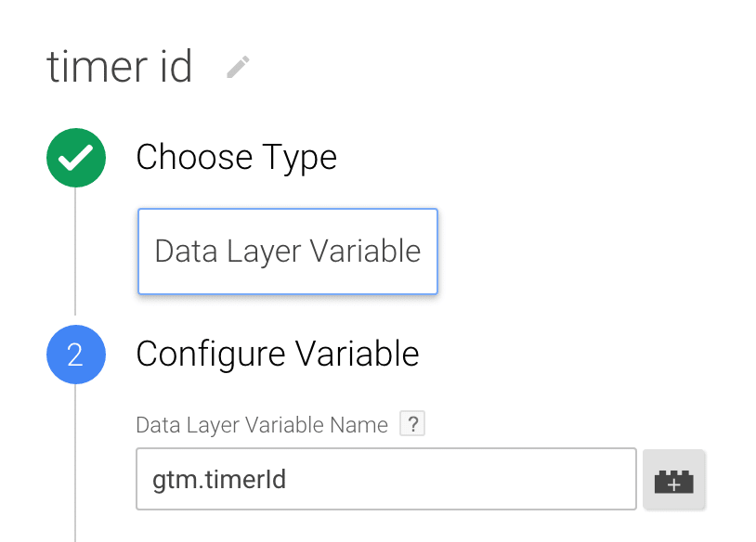
Task: Click the lego brick insert-variable icon
Action: click(x=674, y=480)
